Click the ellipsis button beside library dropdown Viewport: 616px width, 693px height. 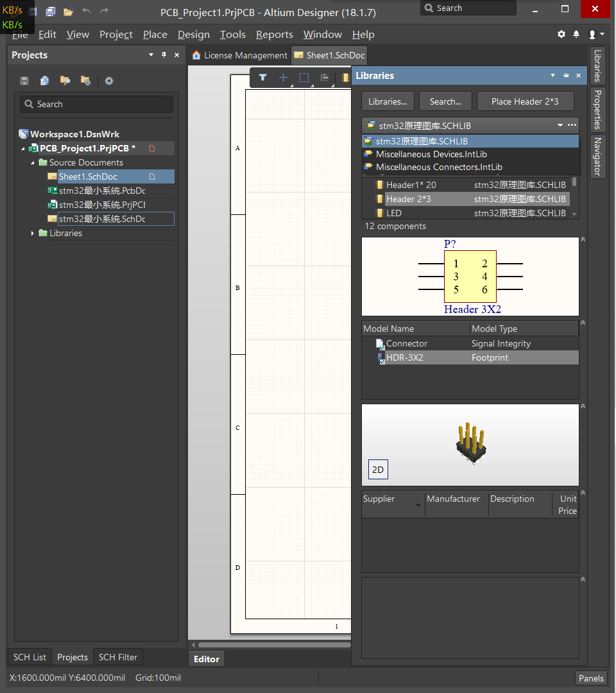pos(572,125)
